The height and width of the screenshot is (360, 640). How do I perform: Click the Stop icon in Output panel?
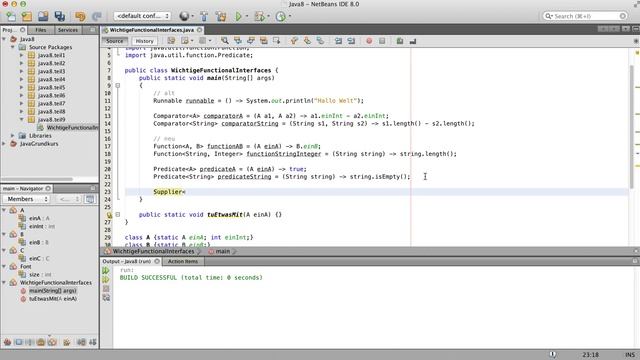coord(106,289)
